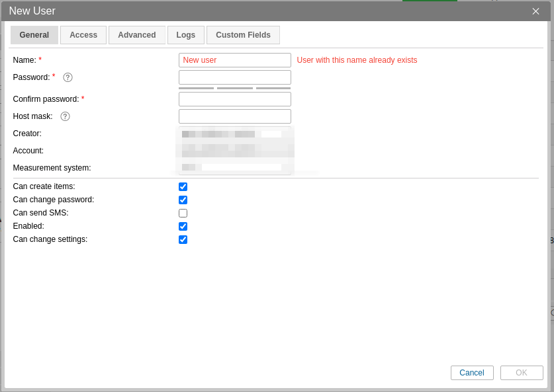Toggle the Can change password checkbox

click(183, 200)
